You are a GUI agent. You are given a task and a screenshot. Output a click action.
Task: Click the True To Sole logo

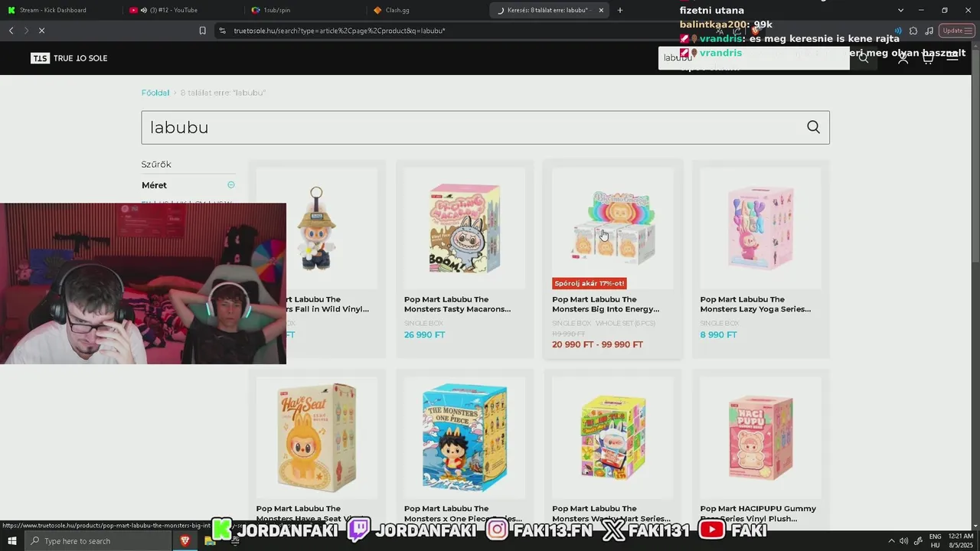(69, 58)
